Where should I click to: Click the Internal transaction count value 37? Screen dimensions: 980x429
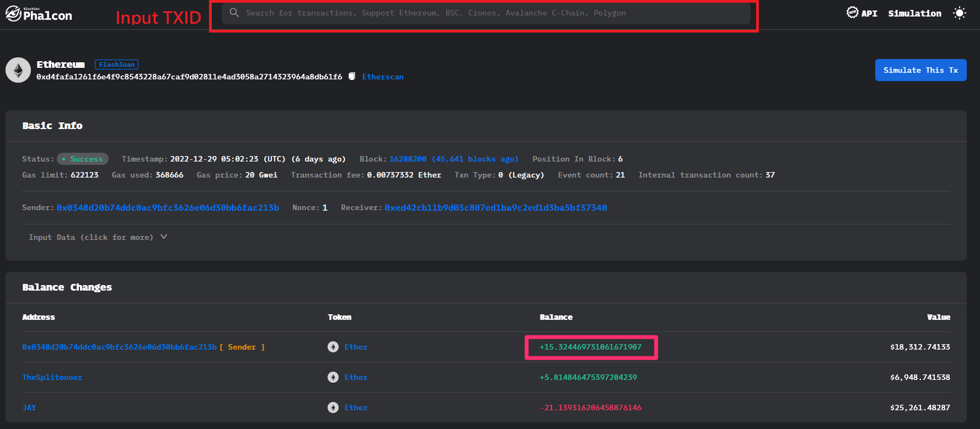coord(770,175)
